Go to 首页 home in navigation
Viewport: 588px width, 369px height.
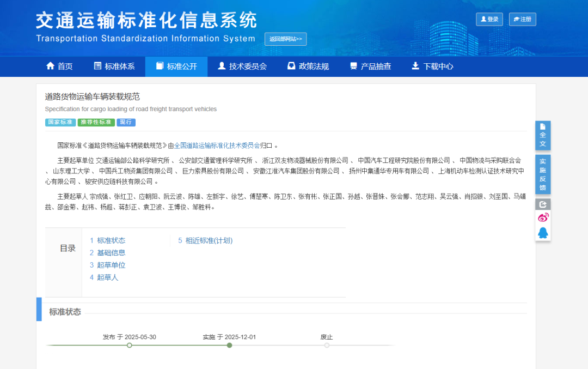pyautogui.click(x=59, y=66)
